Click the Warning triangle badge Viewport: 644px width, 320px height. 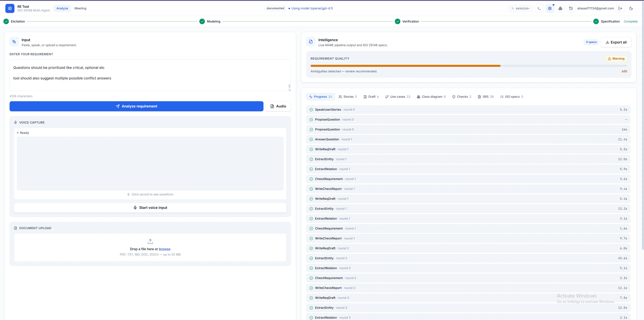(616, 58)
